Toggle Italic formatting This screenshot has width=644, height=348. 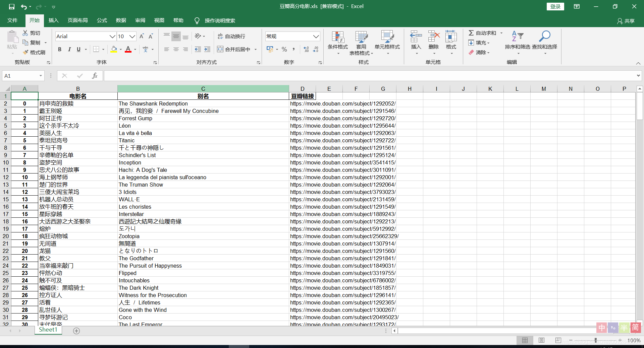coord(69,49)
